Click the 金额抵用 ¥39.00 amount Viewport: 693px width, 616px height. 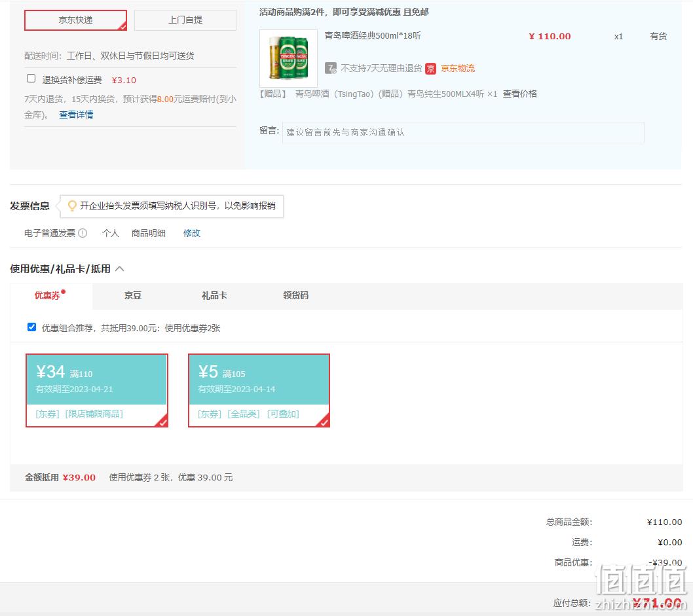[79, 477]
